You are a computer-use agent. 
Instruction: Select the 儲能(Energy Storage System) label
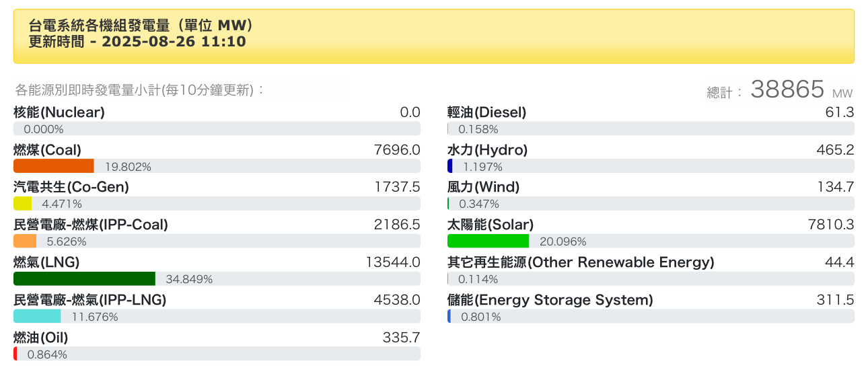[x=550, y=300]
